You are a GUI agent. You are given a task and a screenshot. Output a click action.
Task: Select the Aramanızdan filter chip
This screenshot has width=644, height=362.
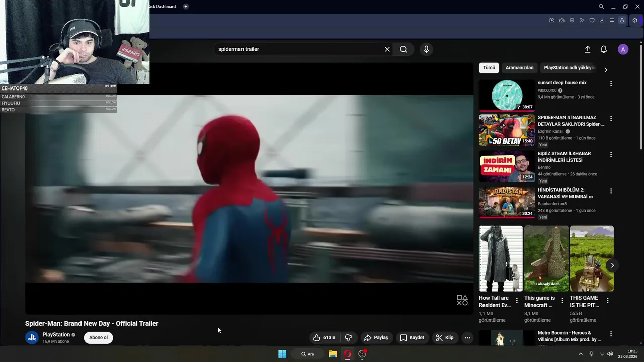coord(519,68)
